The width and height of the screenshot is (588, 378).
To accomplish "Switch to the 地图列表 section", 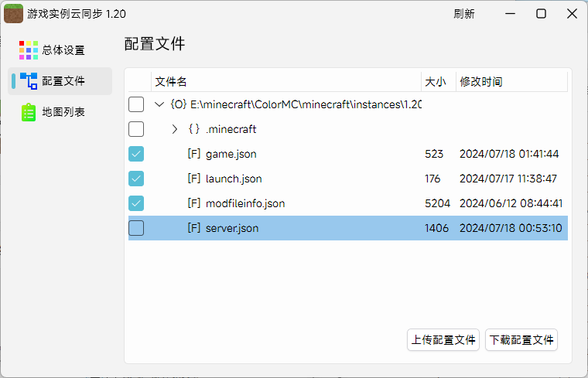I will 62,112.
